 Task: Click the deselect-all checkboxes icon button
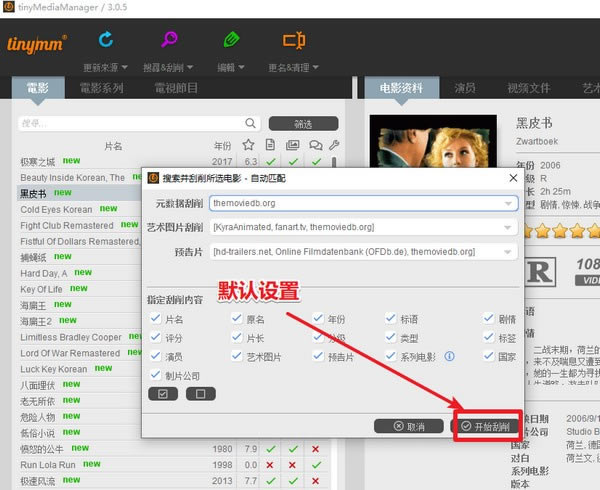201,394
